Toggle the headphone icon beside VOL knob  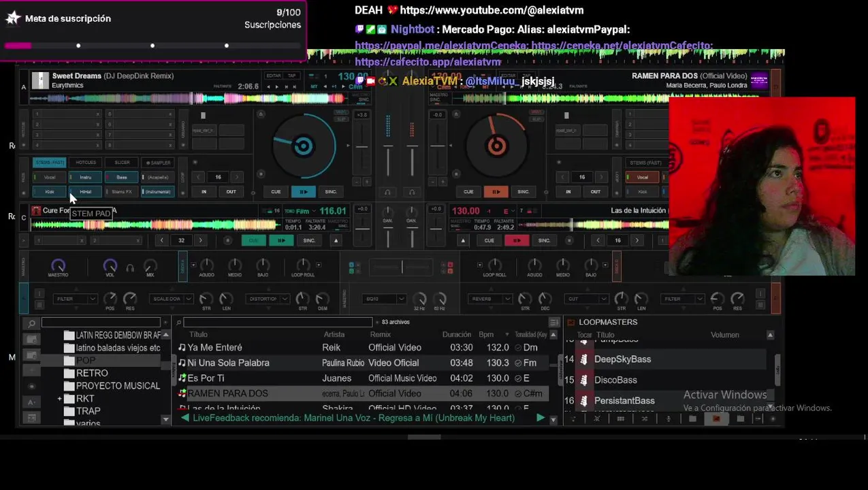pyautogui.click(x=130, y=268)
